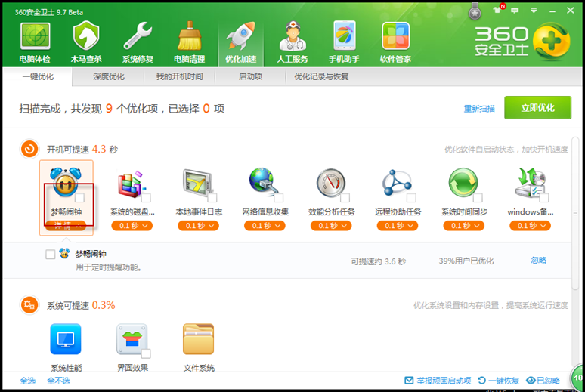This screenshot has height=392, width=585.
Task: Click the windows备份 drive icon
Action: tap(530, 183)
